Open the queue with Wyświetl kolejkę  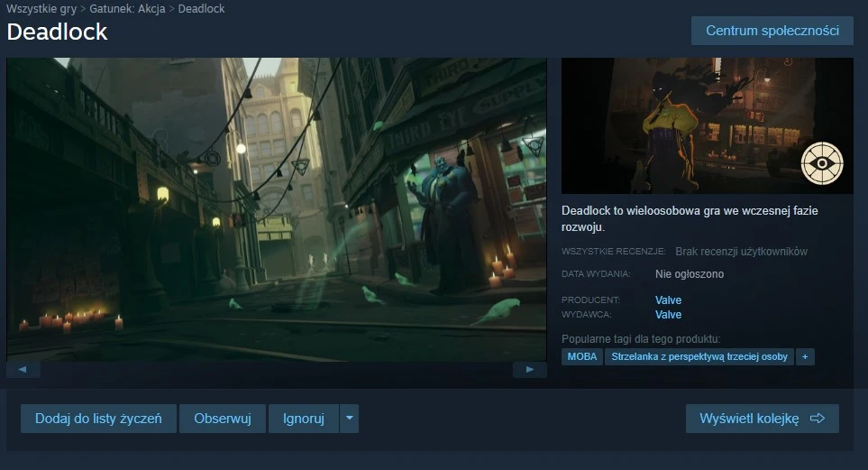(762, 419)
